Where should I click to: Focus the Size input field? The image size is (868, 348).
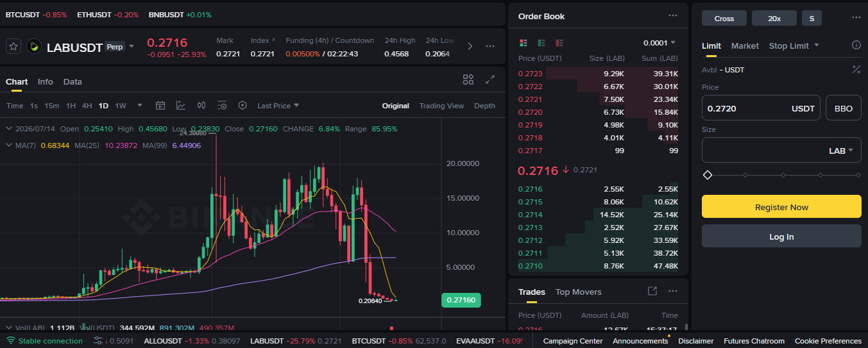[x=781, y=150]
